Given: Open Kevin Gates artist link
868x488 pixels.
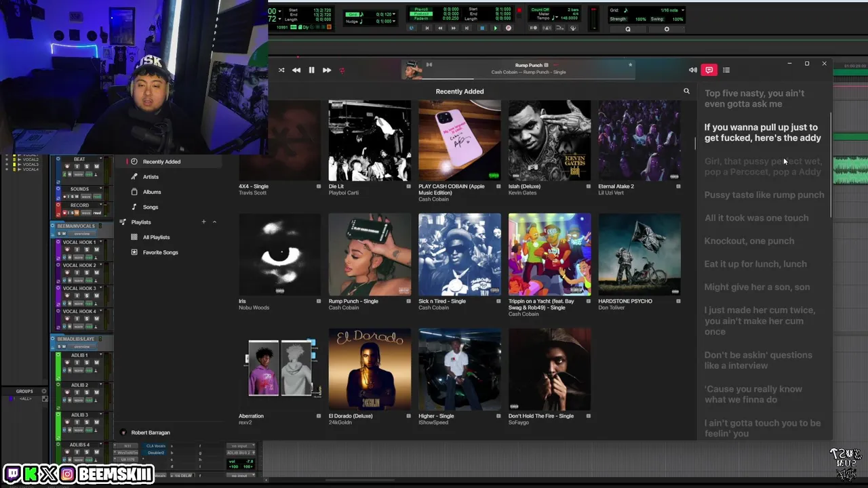Looking at the screenshot, I should 523,192.
